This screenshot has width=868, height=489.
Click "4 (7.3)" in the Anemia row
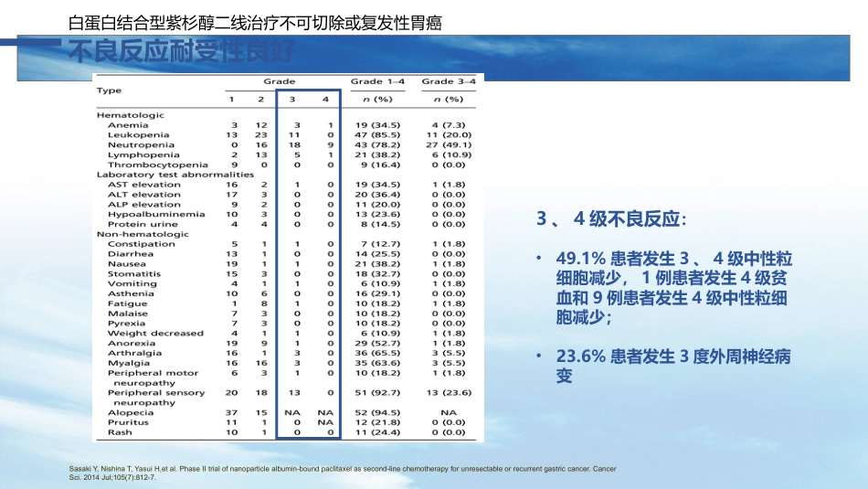point(449,125)
